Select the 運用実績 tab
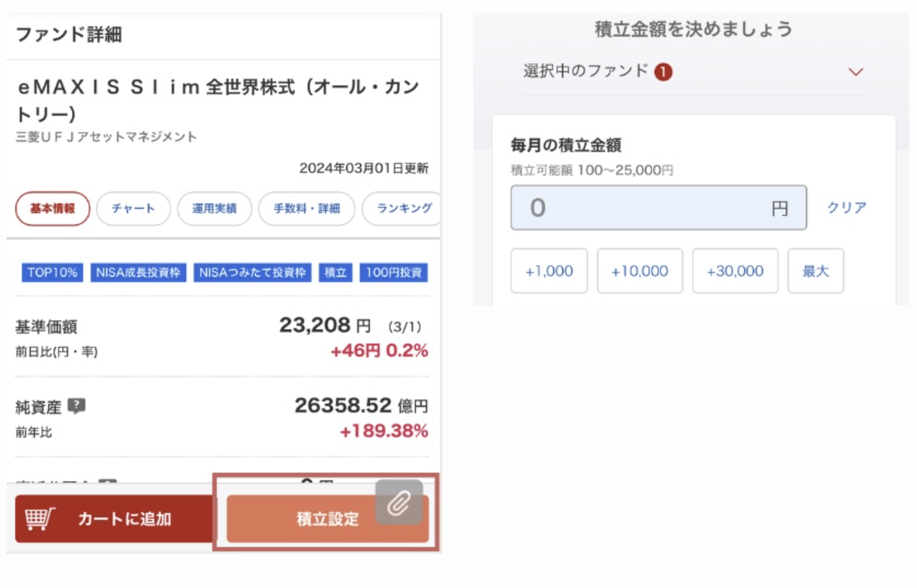917x588 pixels. (214, 208)
